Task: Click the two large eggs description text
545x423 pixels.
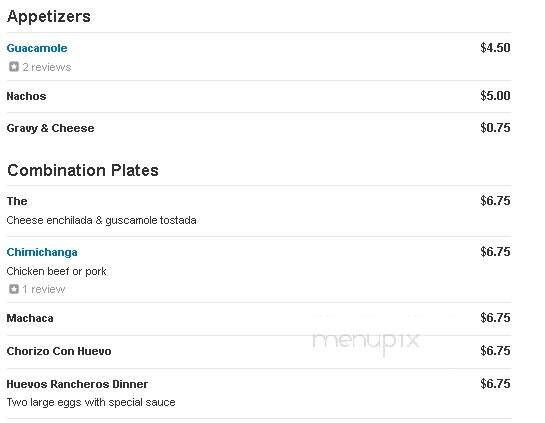Action: [x=91, y=402]
